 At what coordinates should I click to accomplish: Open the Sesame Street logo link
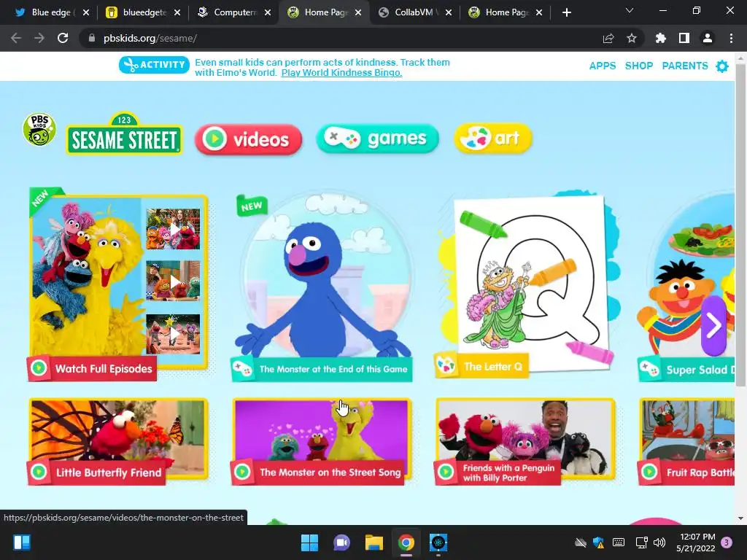[x=124, y=134]
